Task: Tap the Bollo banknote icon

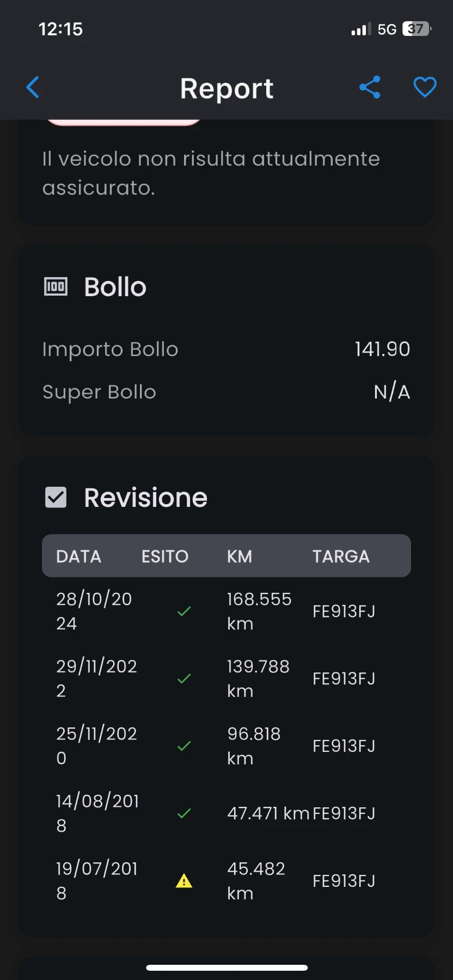Action: pos(56,286)
